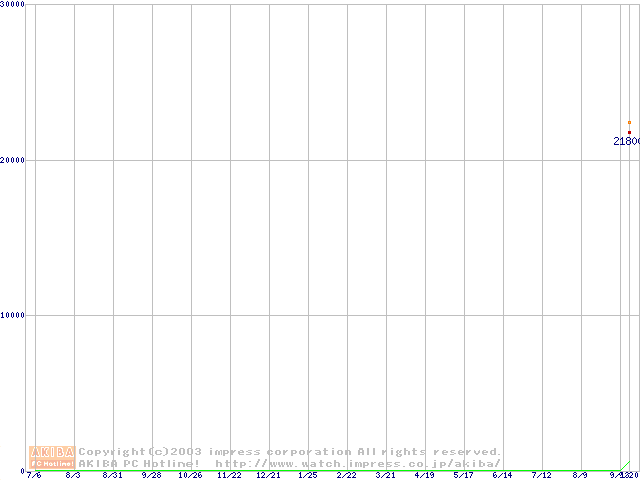Click the 8/9 date label
The width and height of the screenshot is (640, 480).
pyautogui.click(x=580, y=476)
